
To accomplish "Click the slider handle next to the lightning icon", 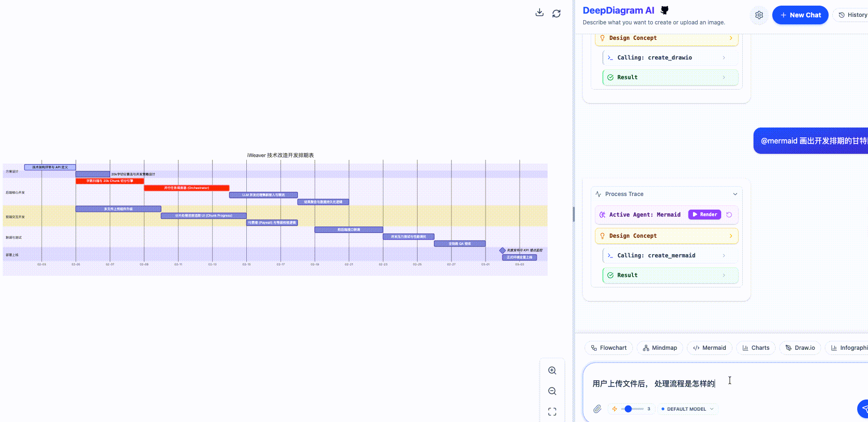I will (x=628, y=409).
